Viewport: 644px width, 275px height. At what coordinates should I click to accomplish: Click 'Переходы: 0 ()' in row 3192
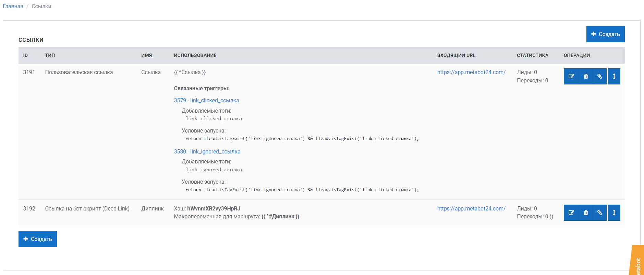tap(535, 216)
